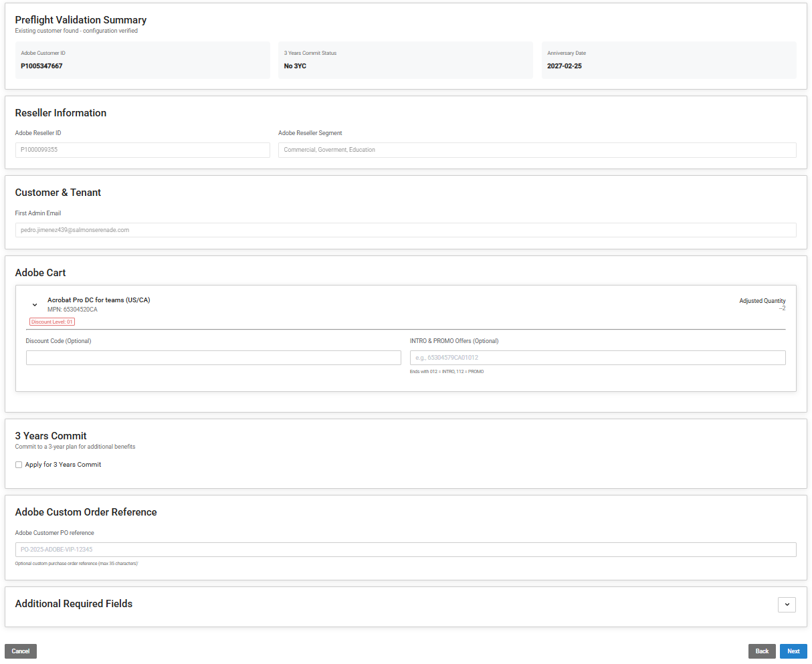812x664 pixels.
Task: Click the Discount Level: 01 badge
Action: point(52,322)
